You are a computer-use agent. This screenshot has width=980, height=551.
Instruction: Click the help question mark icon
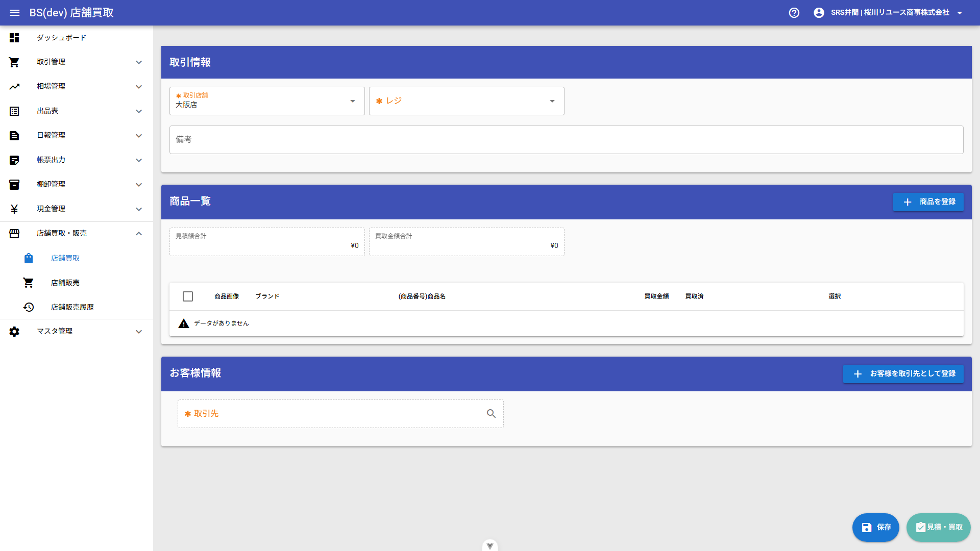tap(794, 13)
